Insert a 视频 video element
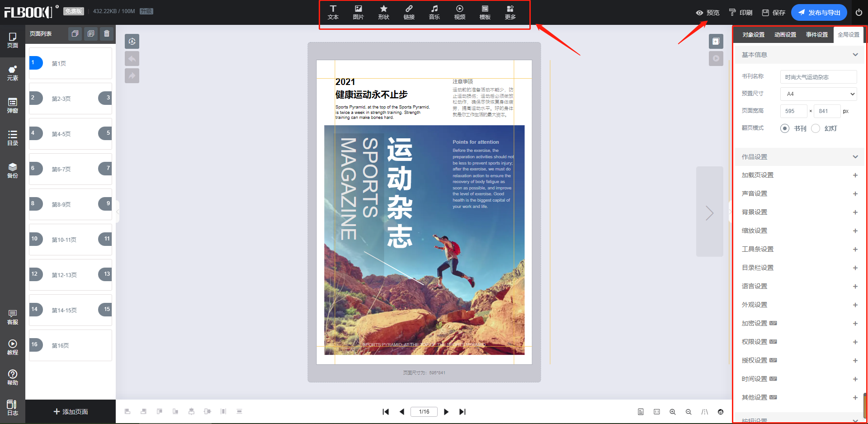 (460, 13)
